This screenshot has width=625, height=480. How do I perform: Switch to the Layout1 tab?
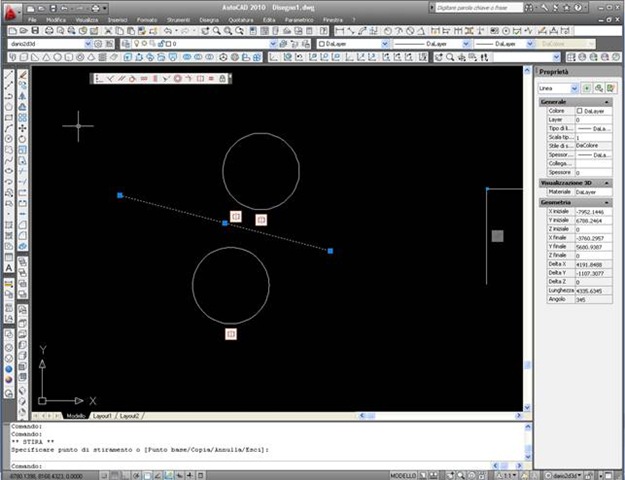coord(102,416)
